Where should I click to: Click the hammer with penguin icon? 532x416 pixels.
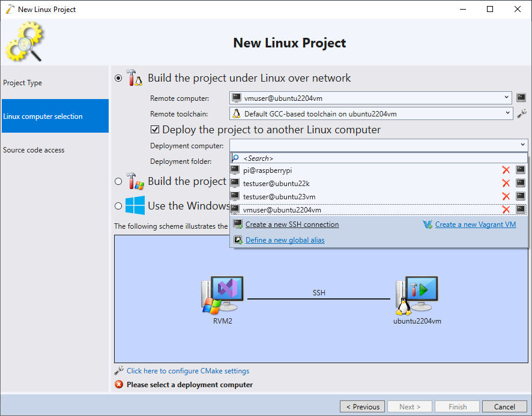click(x=135, y=77)
